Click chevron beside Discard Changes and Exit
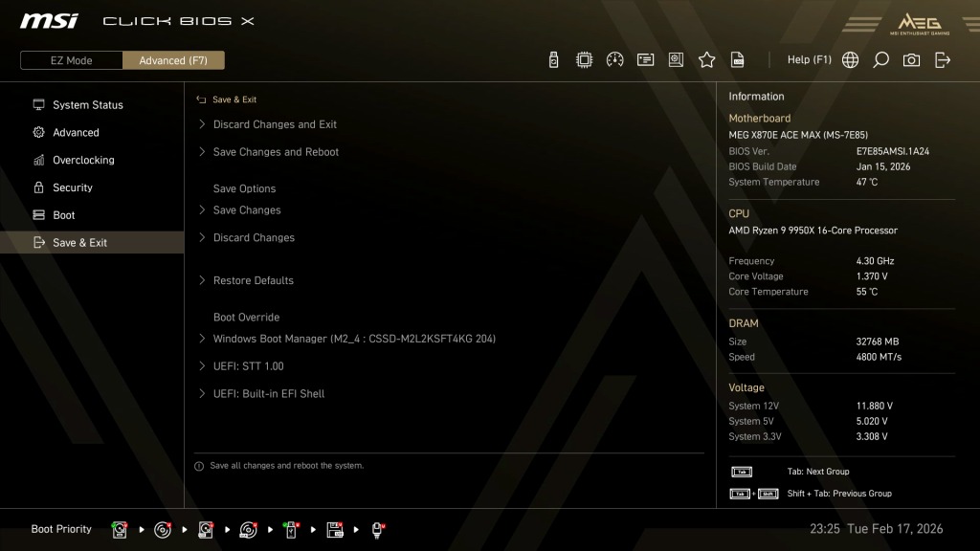Screen dimensions: 980x551 [202, 124]
